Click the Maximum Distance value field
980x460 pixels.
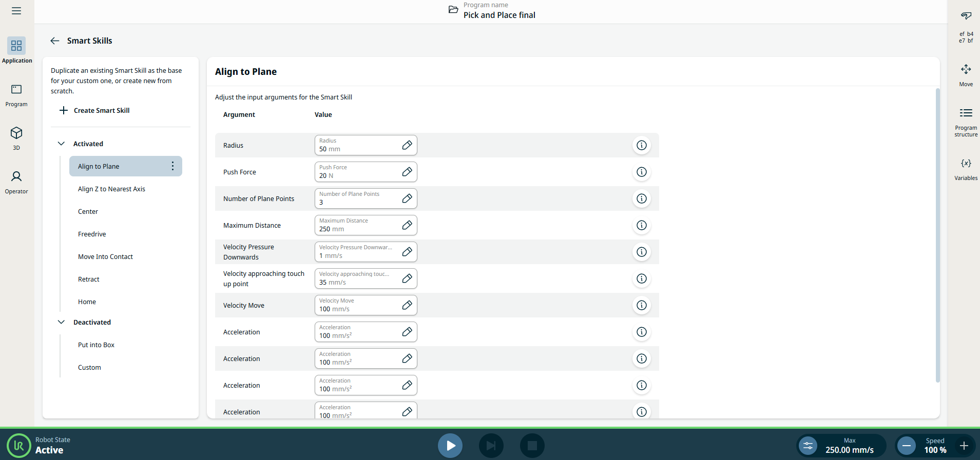coord(357,225)
